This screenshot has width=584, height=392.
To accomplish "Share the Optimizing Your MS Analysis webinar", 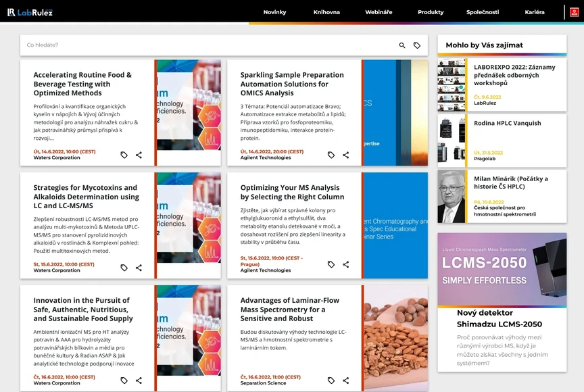I will click(345, 264).
